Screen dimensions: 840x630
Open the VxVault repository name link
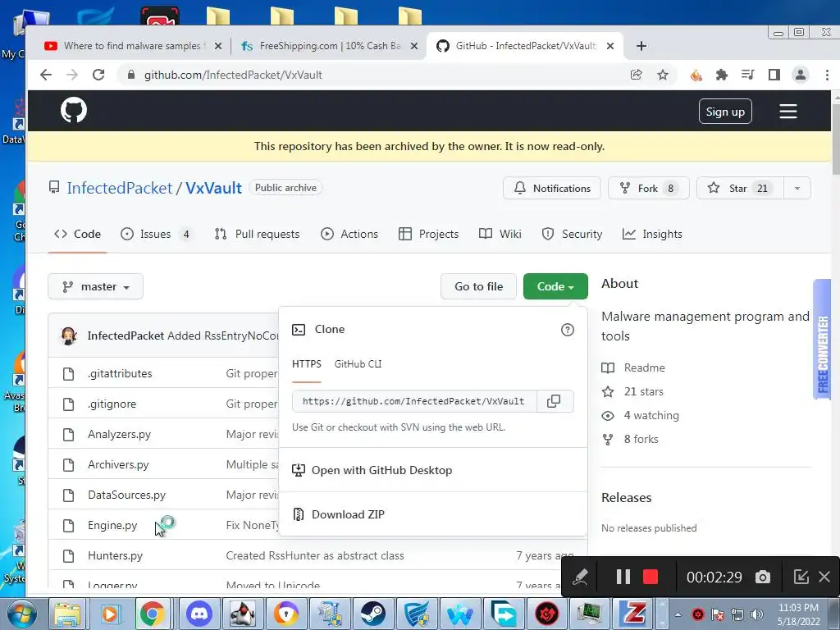tap(214, 188)
